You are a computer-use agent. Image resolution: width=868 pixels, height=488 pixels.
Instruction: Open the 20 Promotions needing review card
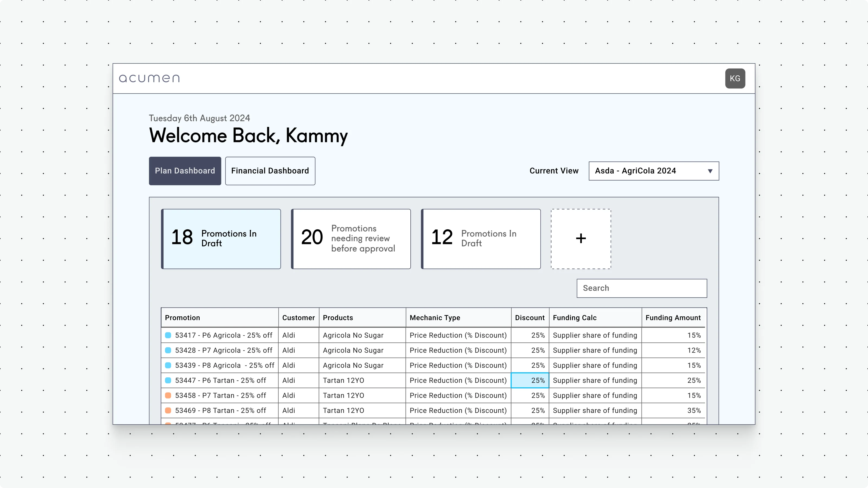click(x=351, y=239)
